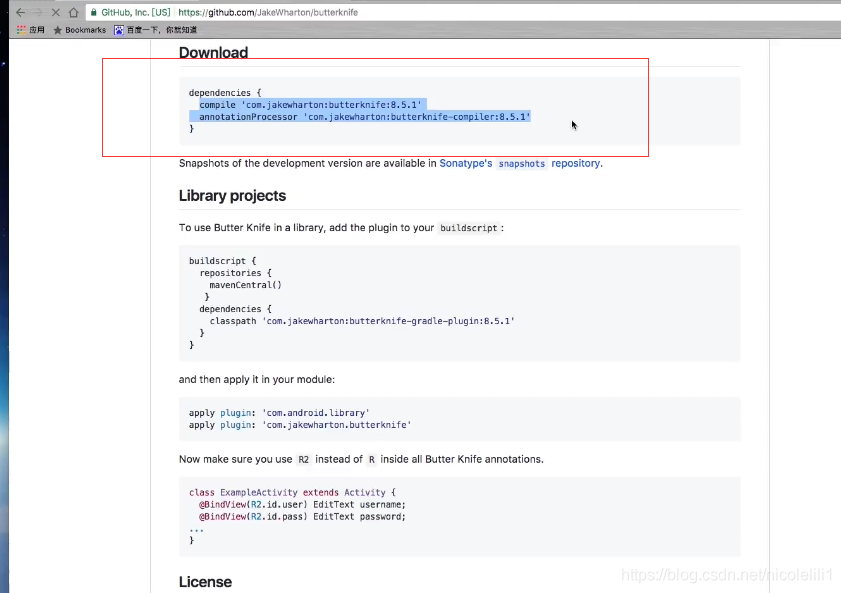841x593 pixels.
Task: Click the classpath butterknife-gradle-plugin line
Action: coord(362,321)
